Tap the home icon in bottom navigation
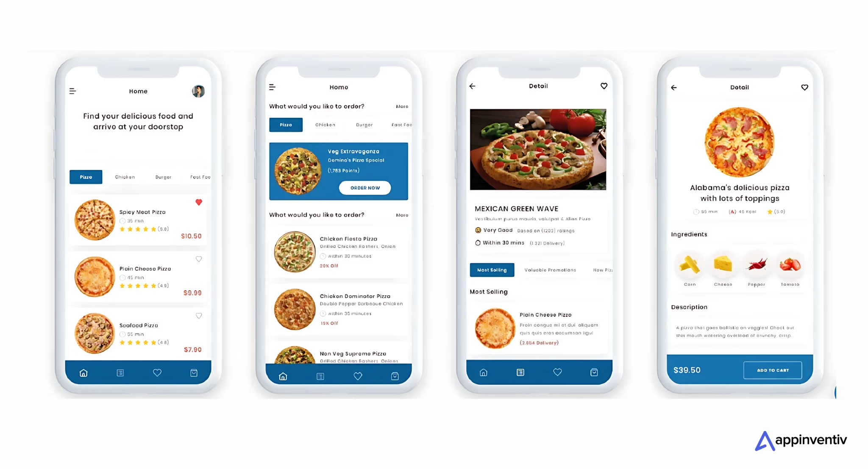Screen dimensions: 868x469 pyautogui.click(x=83, y=372)
